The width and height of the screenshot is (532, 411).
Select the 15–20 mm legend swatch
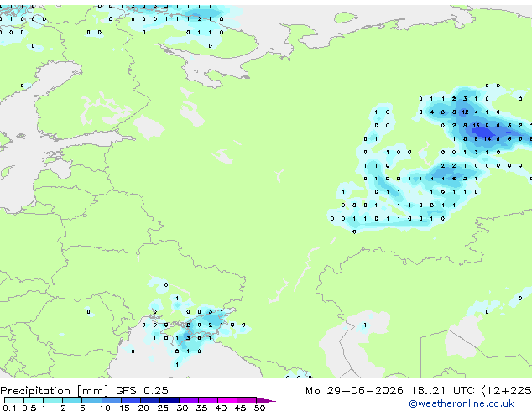coord(130,400)
